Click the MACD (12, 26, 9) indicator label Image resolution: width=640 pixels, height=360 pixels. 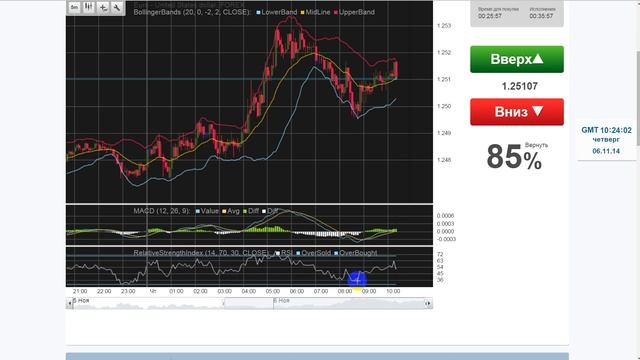tap(162, 211)
